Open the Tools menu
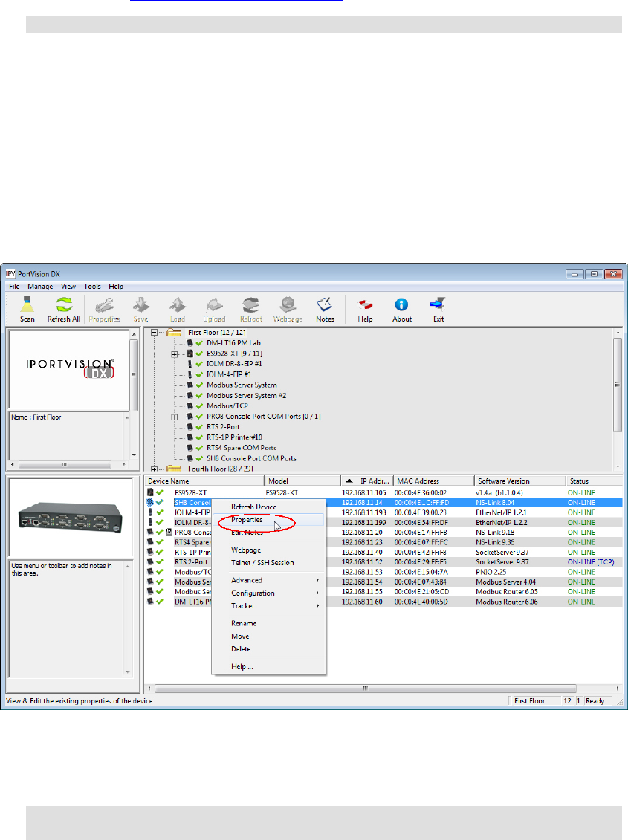 coord(92,287)
